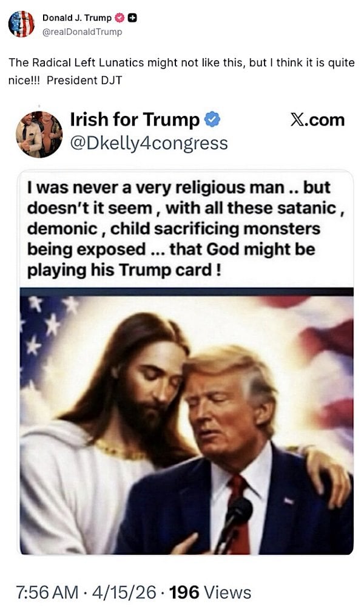
Task: Click the 'President DJT' signature text
Action: point(84,81)
